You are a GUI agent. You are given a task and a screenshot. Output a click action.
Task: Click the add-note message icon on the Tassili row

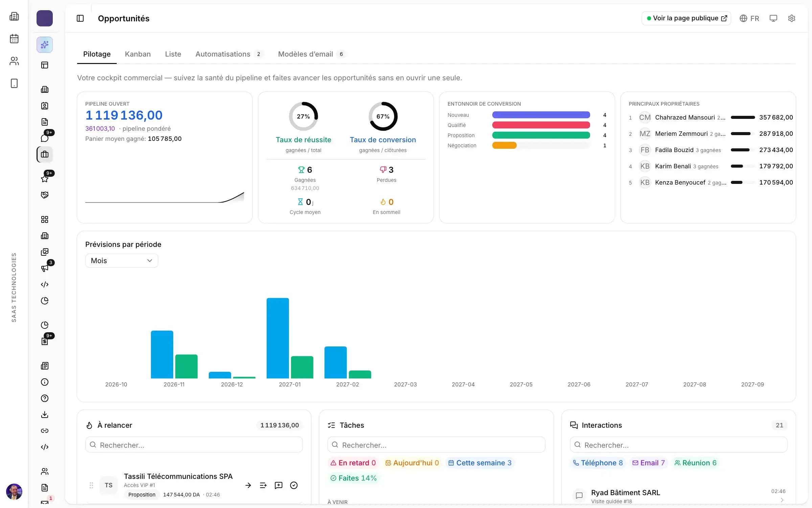(x=278, y=485)
